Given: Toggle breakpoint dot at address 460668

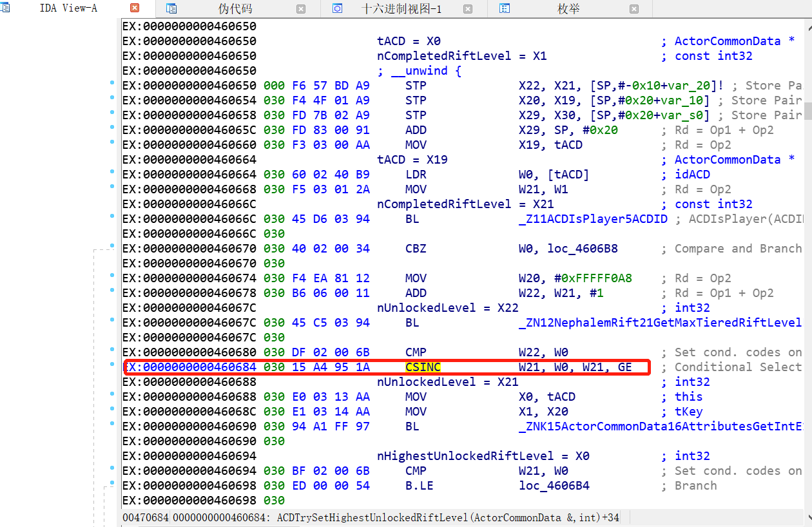Looking at the screenshot, I should pos(112,187).
